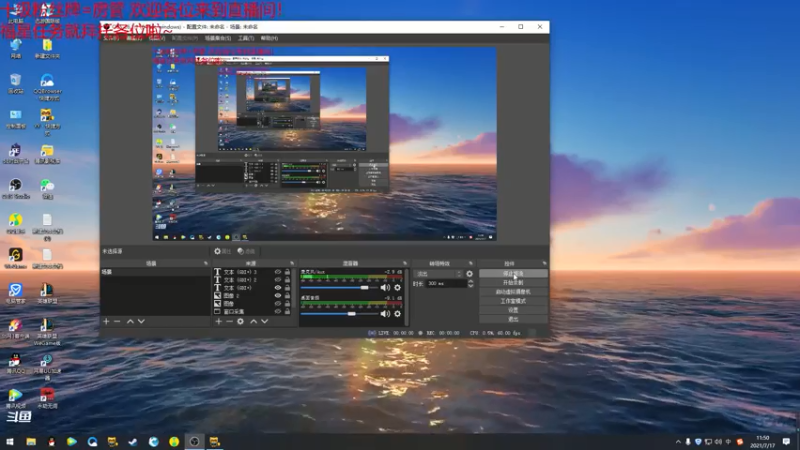The width and height of the screenshot is (800, 450).
Task: Click the 滤镜 filters button in source toolbar
Action: click(x=246, y=251)
